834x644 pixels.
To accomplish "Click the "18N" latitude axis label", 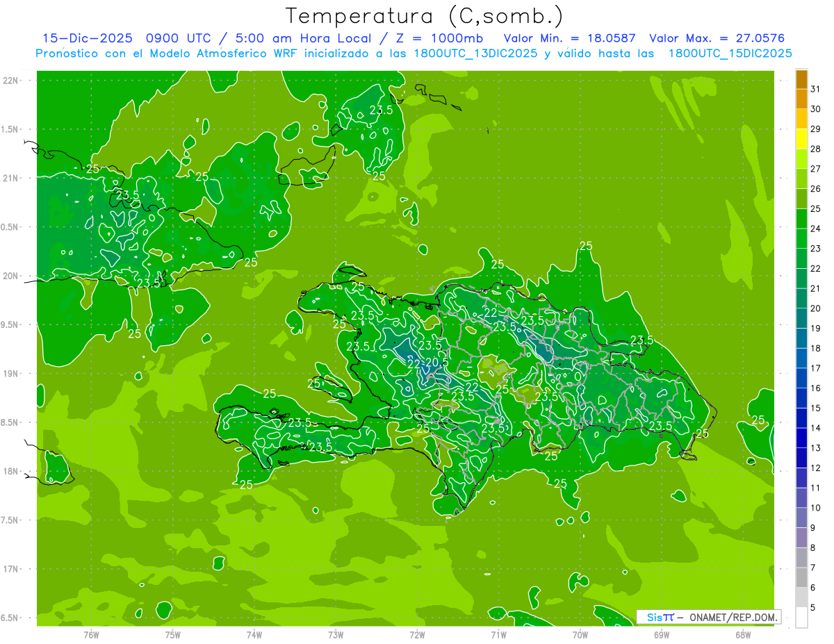I will point(10,471).
